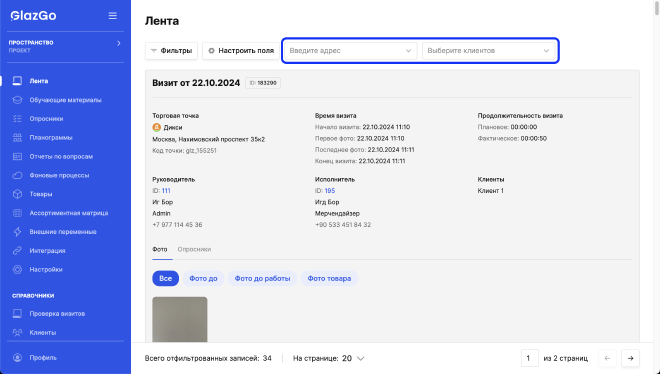Click the Отчеты по вопросам icon

(x=17, y=156)
